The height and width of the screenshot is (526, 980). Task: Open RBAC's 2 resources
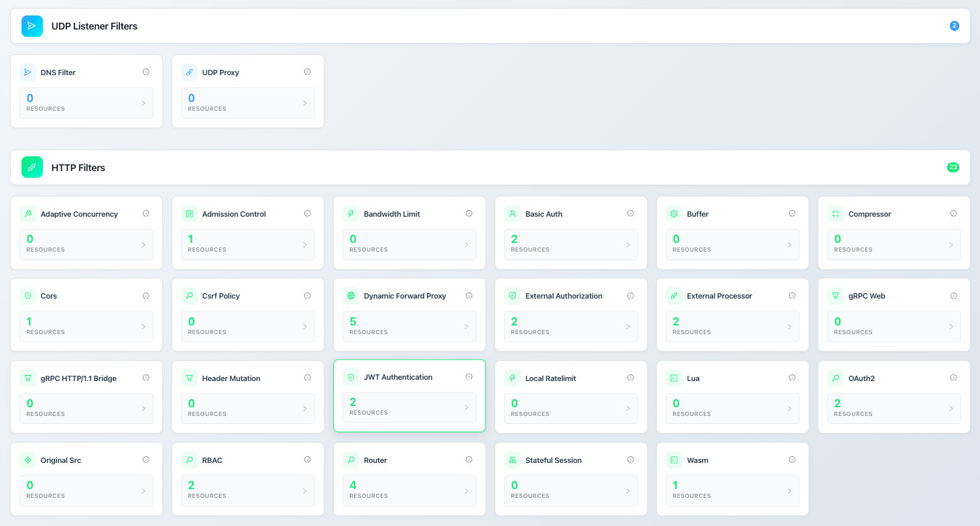(x=243, y=490)
